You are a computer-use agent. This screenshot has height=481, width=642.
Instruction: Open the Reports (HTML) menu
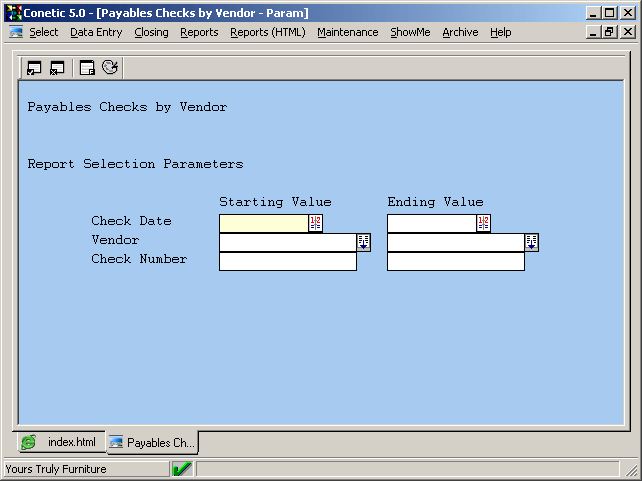267,32
